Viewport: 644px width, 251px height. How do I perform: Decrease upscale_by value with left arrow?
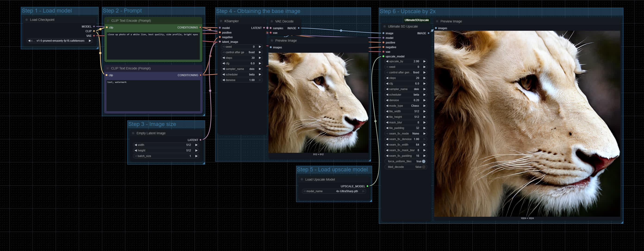pyautogui.click(x=387, y=62)
